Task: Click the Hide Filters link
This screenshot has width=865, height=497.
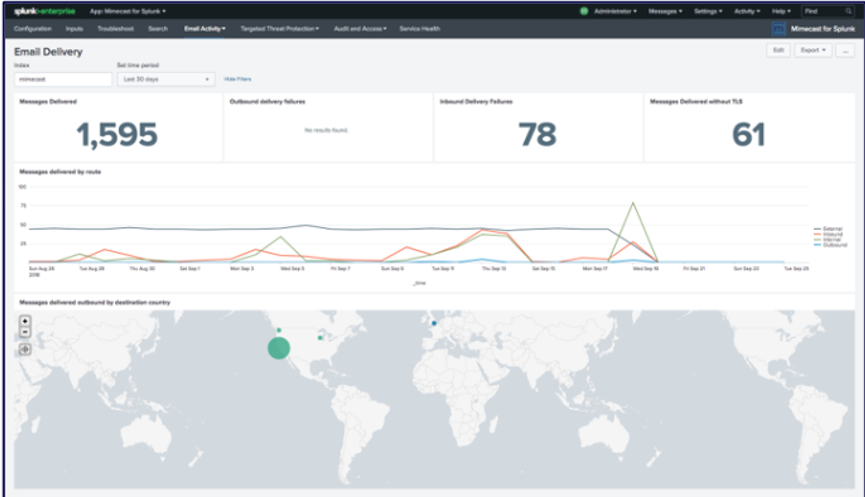Action: 237,78
